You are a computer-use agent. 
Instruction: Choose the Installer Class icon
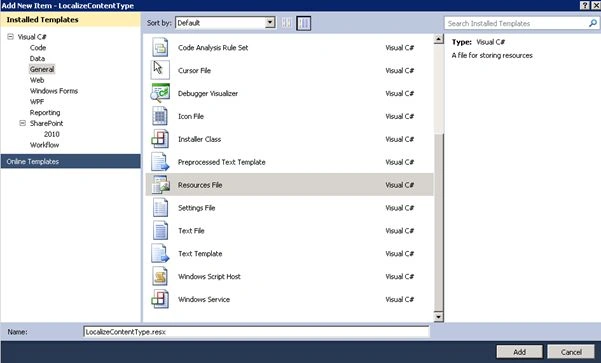[160, 139]
